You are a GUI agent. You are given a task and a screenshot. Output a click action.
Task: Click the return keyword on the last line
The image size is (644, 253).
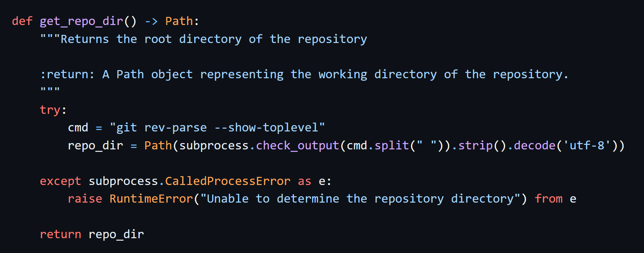coord(60,234)
